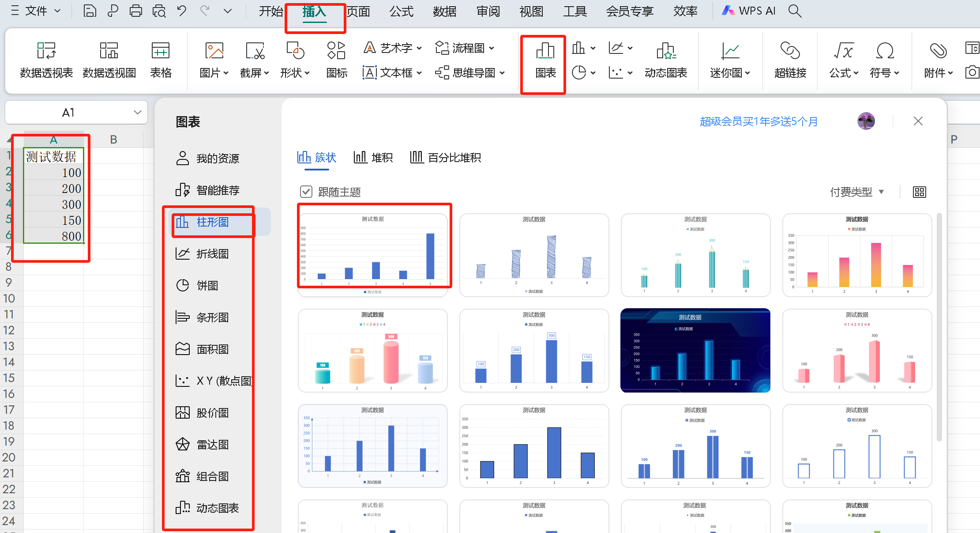The image size is (980, 533).
Task: Choose the dark blue neon chart template
Action: coord(695,350)
